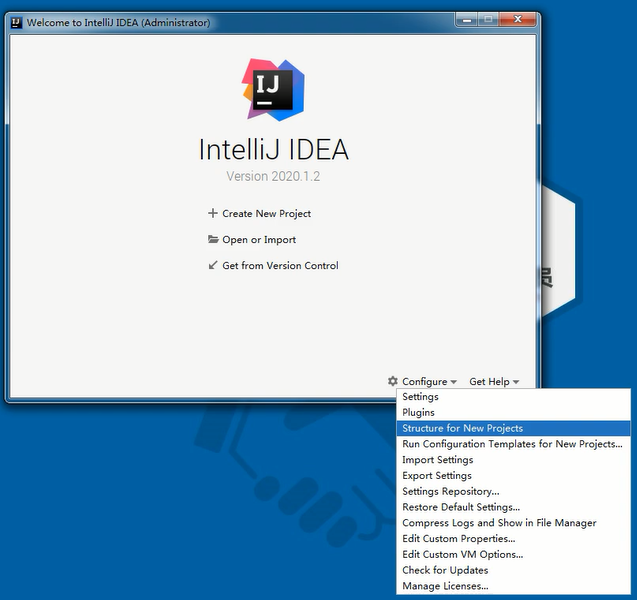Image resolution: width=637 pixels, height=600 pixels.
Task: Open Manage Licenses…
Action: click(x=514, y=586)
